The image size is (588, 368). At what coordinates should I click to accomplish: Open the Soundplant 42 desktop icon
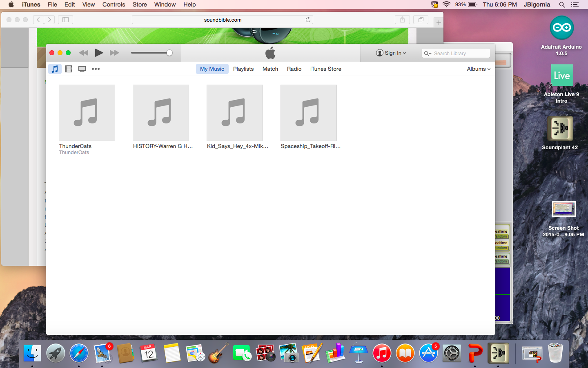[560, 129]
